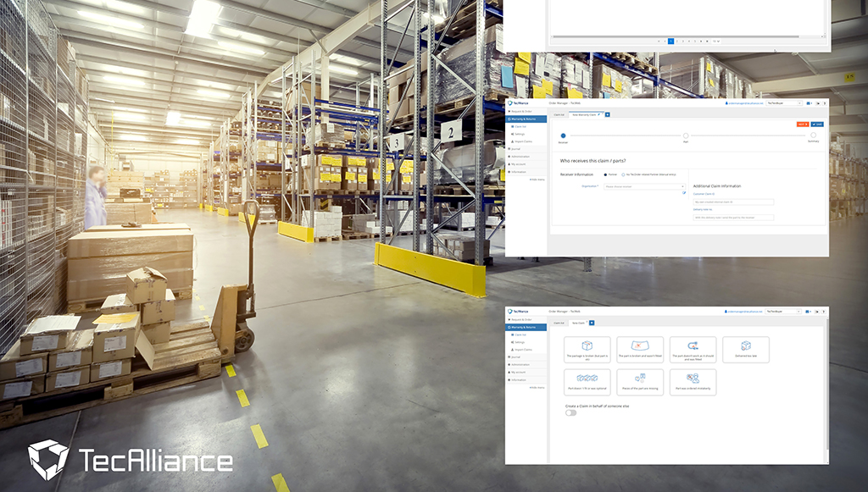Screen dimensions: 868x492
Task: Select 'Pieces of the part are missing' tile
Action: coord(640,382)
